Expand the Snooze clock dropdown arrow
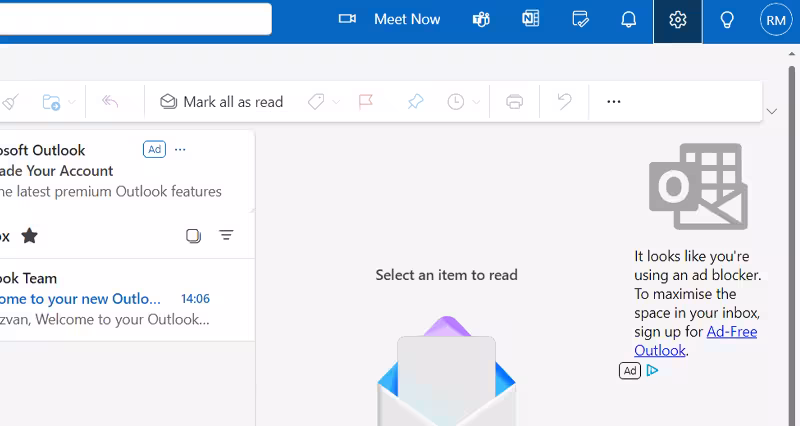This screenshot has height=426, width=800. tap(476, 102)
